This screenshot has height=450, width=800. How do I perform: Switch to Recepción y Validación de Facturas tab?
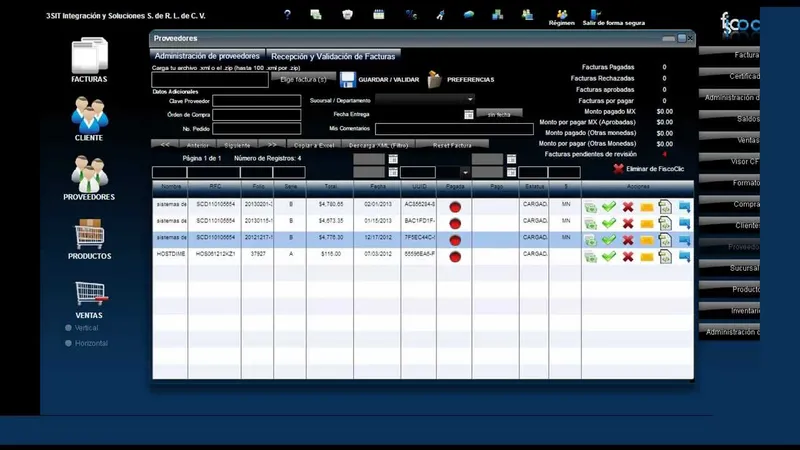[x=333, y=56]
